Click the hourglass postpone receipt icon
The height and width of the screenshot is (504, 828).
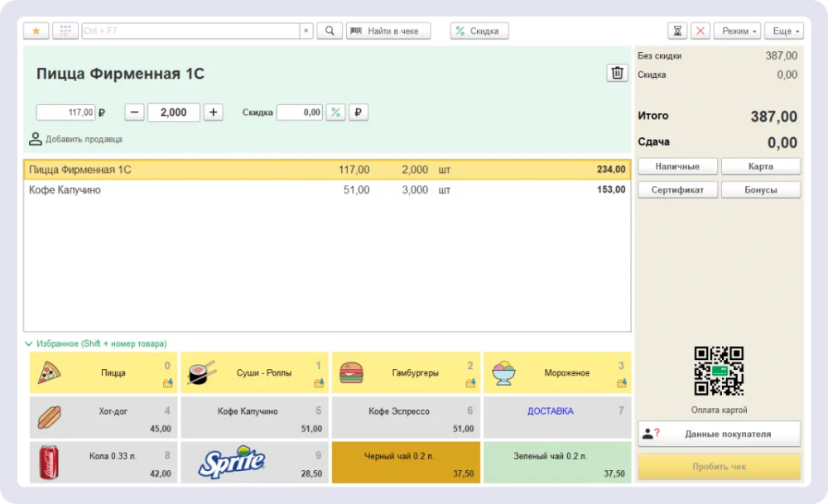[x=678, y=31]
